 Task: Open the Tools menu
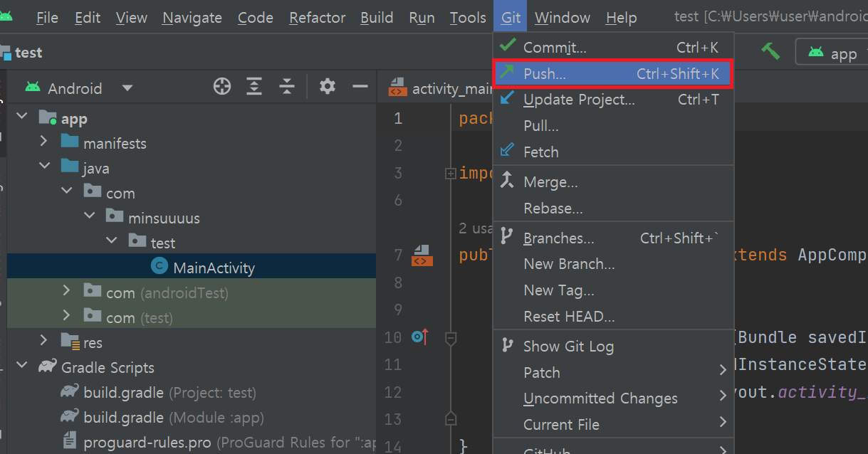tap(468, 18)
